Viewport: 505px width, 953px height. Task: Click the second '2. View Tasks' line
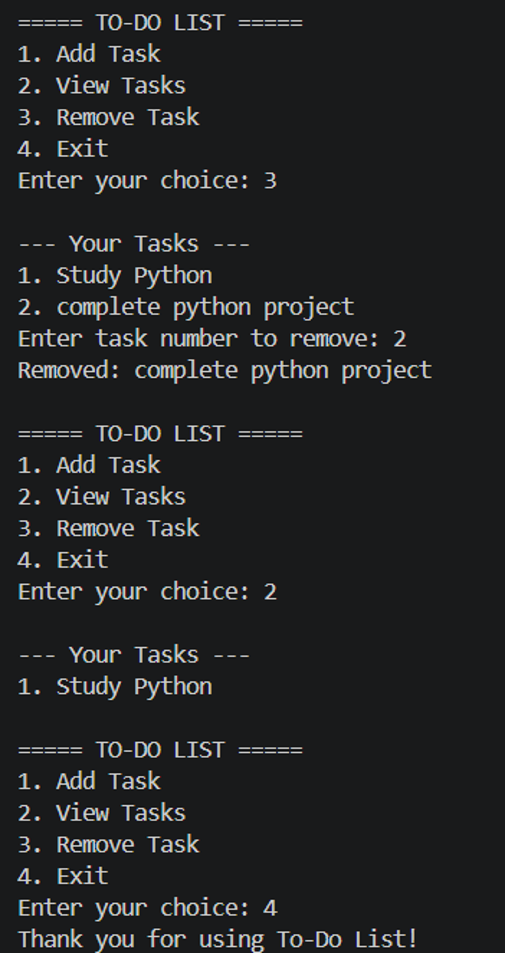tap(102, 497)
